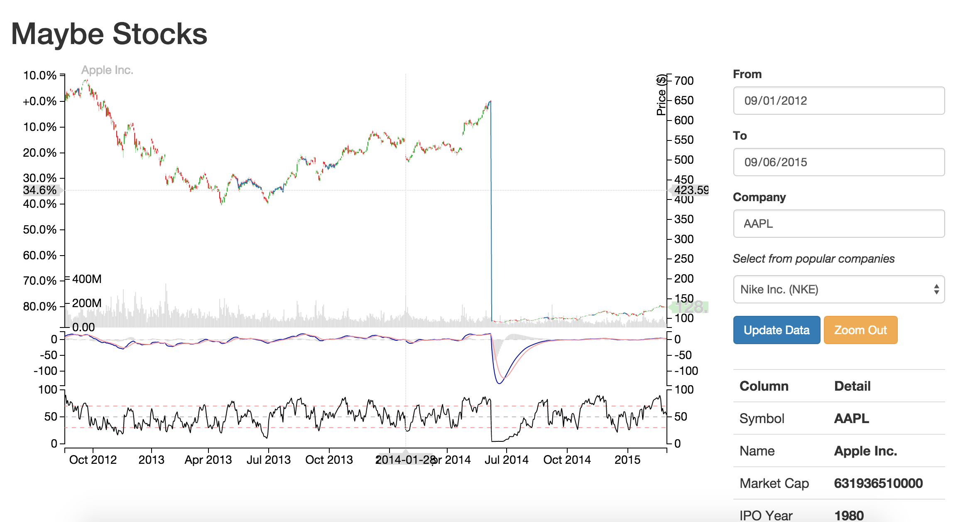Image resolution: width=980 pixels, height=522 pixels.
Task: Click the Update Data button
Action: 776,330
